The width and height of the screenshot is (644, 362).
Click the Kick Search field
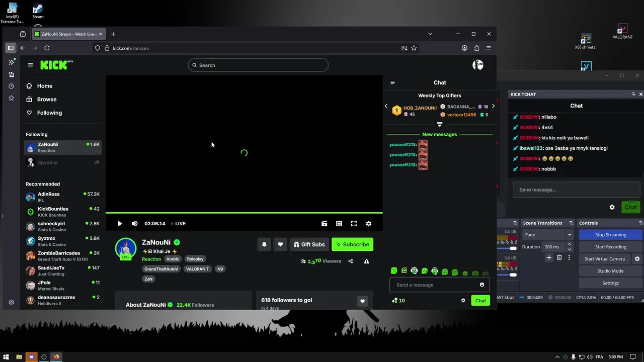click(x=258, y=65)
